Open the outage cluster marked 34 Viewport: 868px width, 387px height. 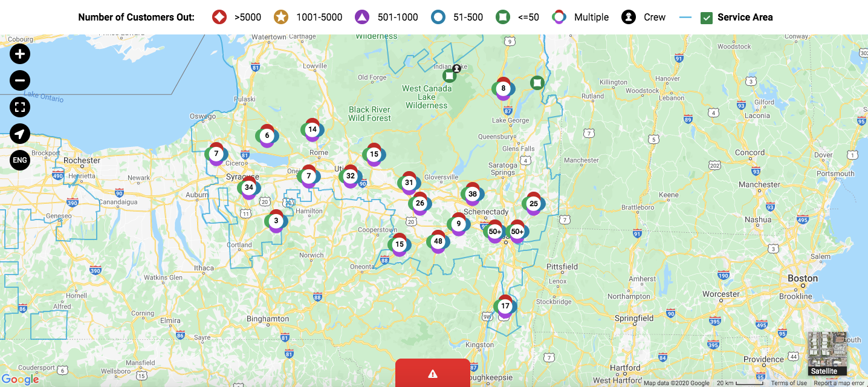click(248, 187)
